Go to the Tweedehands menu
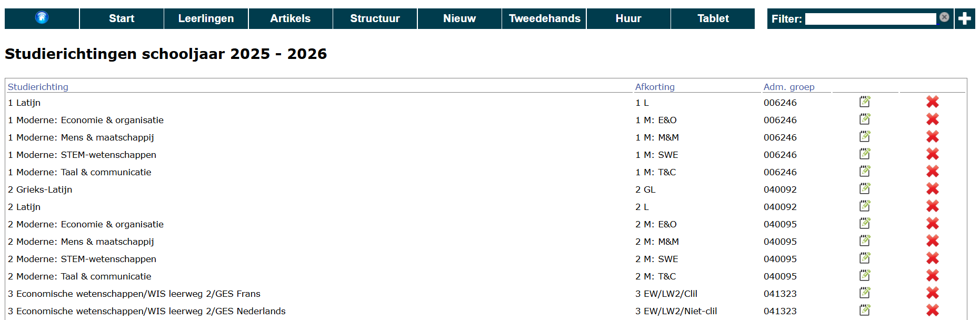The height and width of the screenshot is (320, 980). (x=544, y=18)
